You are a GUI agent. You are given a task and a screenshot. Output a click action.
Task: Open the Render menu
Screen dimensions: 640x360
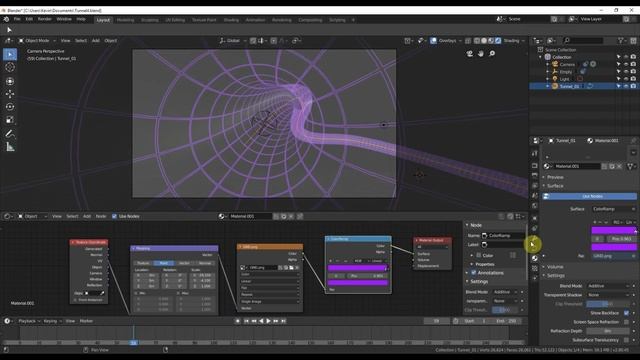(x=44, y=19)
